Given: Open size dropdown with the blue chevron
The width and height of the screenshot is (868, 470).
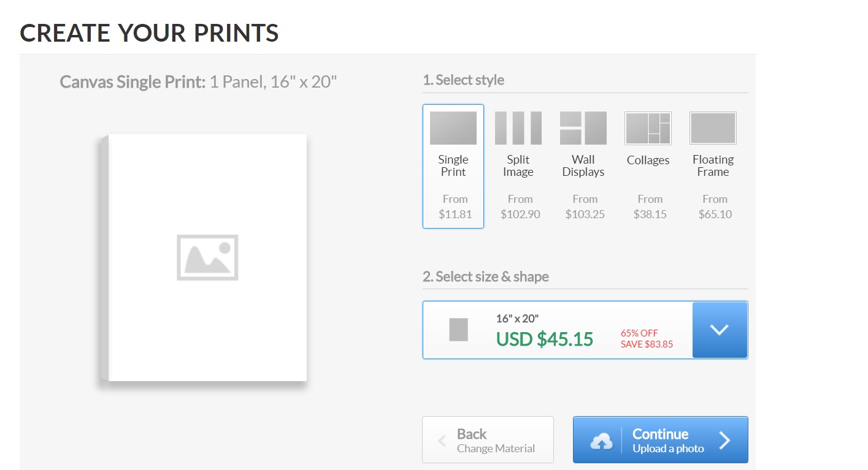Looking at the screenshot, I should [x=720, y=330].
